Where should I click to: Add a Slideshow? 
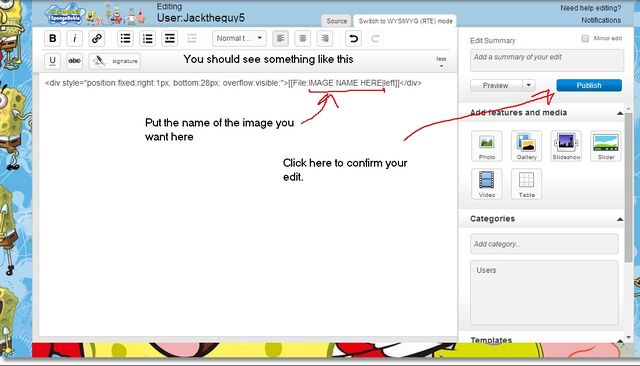coord(566,146)
